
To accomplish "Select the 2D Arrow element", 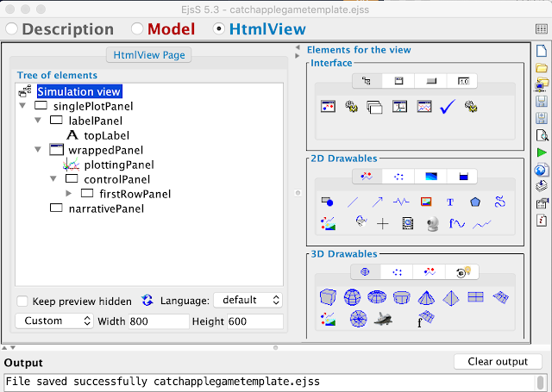I will click(x=377, y=202).
